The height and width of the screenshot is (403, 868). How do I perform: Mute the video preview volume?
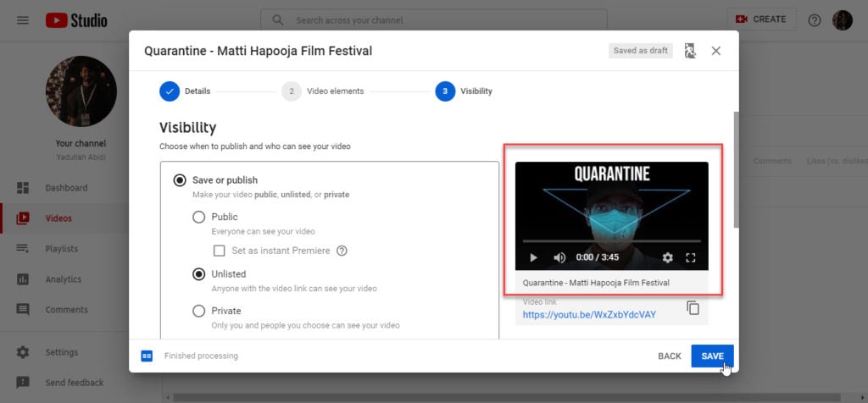pos(559,257)
